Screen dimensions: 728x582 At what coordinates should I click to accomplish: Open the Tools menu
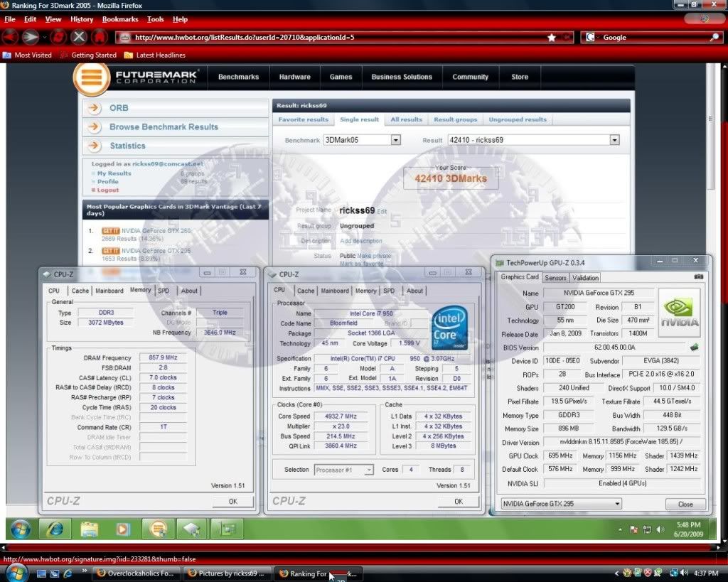pos(156,19)
